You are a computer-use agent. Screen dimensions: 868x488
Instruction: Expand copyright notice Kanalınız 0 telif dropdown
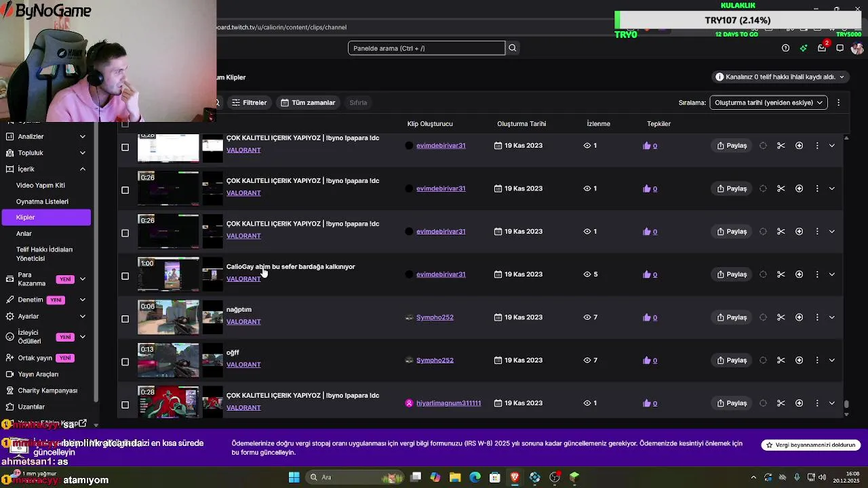click(x=781, y=77)
